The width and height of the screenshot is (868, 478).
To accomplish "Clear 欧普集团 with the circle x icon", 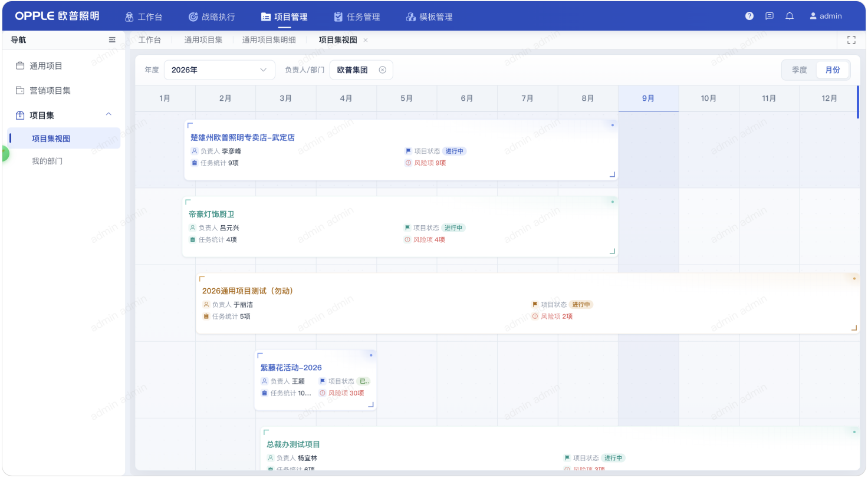I will (x=382, y=70).
